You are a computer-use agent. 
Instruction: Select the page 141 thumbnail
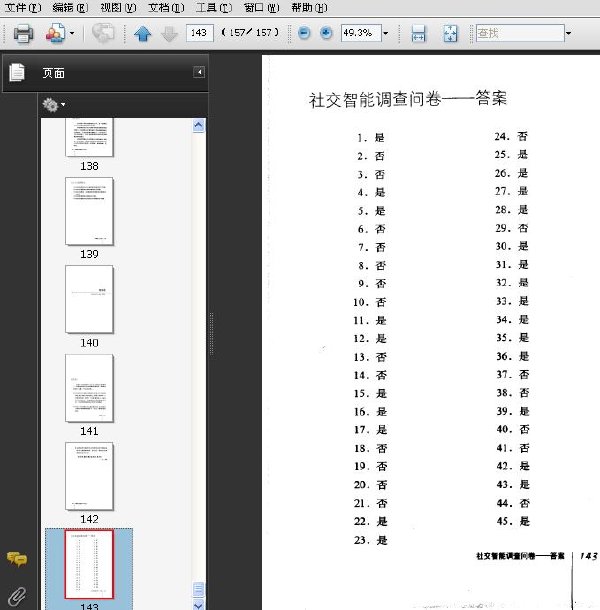coord(89,388)
